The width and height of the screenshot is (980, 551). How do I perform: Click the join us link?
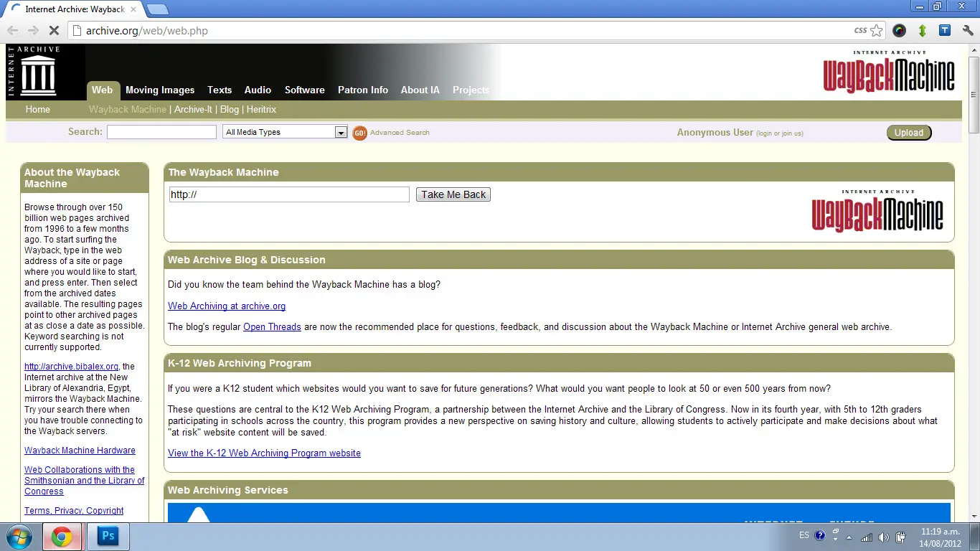click(x=791, y=133)
